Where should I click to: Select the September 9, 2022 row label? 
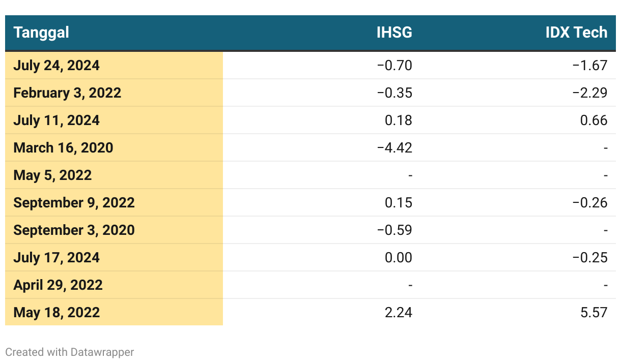tap(74, 203)
